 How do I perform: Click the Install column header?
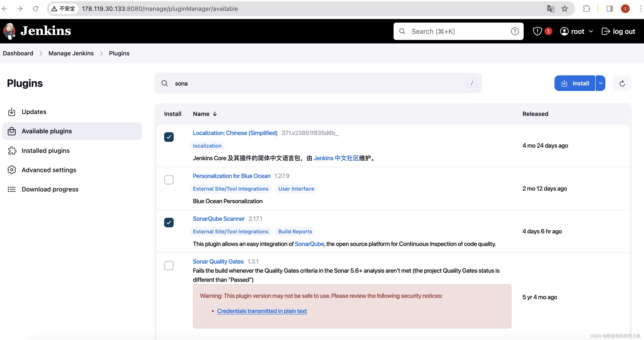point(173,114)
